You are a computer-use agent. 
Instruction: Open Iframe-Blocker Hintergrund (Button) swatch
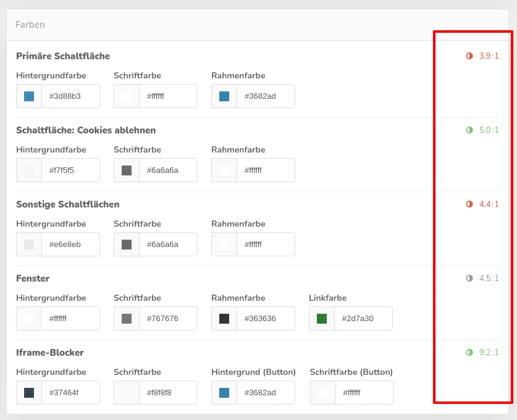[x=224, y=393]
